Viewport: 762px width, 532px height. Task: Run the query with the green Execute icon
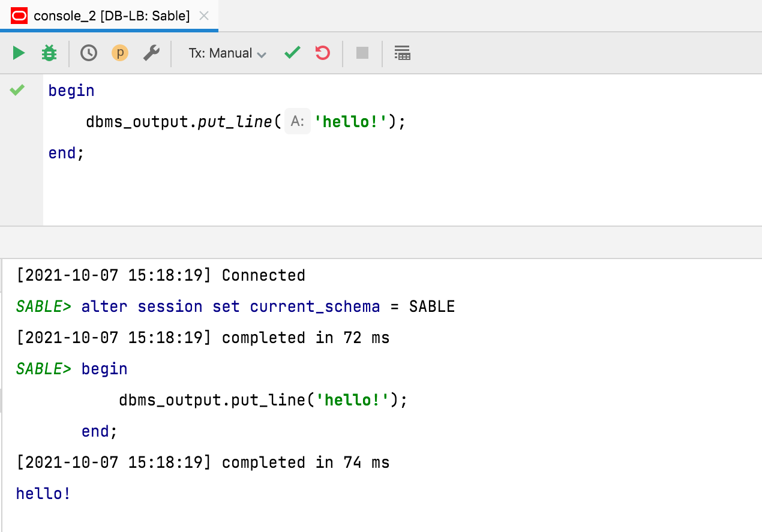19,53
